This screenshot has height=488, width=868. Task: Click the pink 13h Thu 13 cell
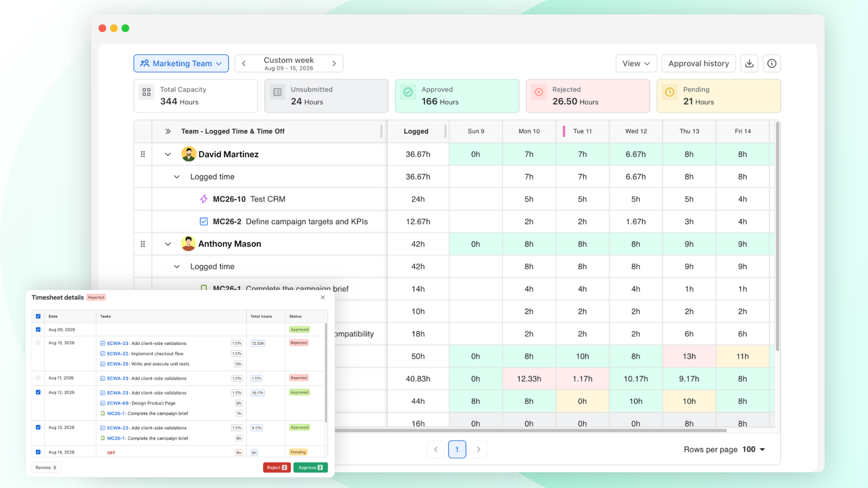[x=689, y=356]
